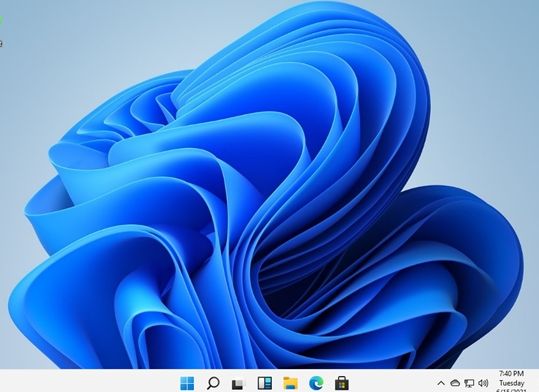This screenshot has height=392, width=539.
Task: Open the Windows Start menu
Action: (x=187, y=383)
